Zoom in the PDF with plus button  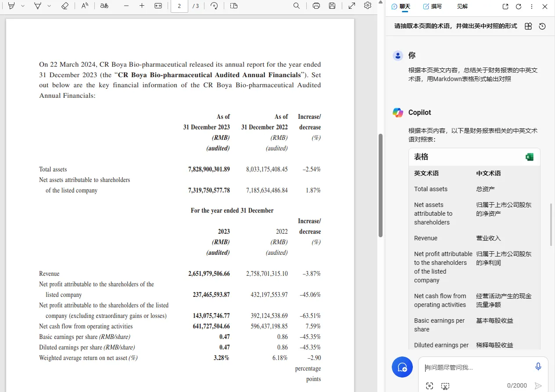tap(142, 6)
